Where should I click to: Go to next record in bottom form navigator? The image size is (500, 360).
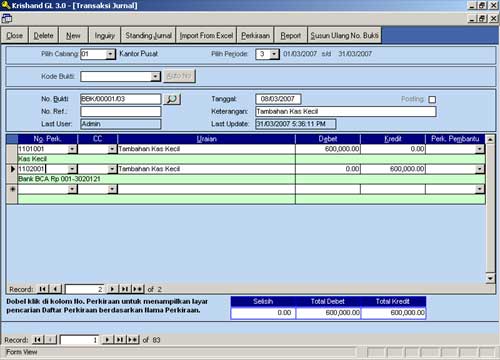point(107,340)
